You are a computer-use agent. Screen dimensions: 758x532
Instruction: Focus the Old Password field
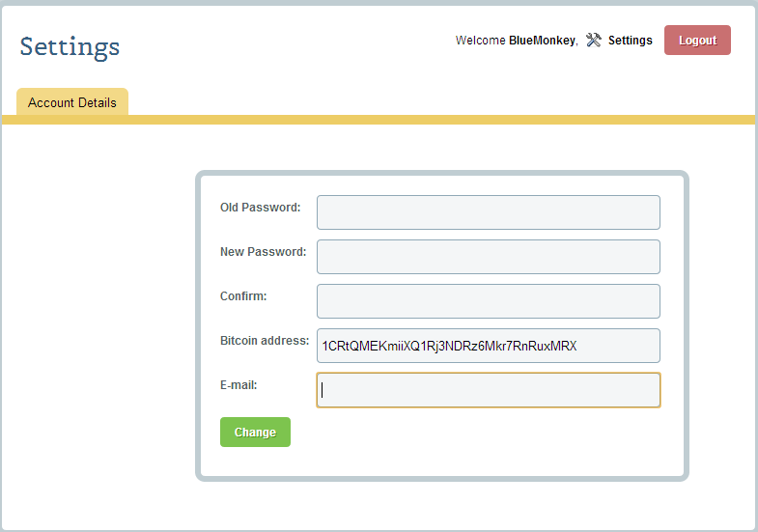click(x=489, y=212)
